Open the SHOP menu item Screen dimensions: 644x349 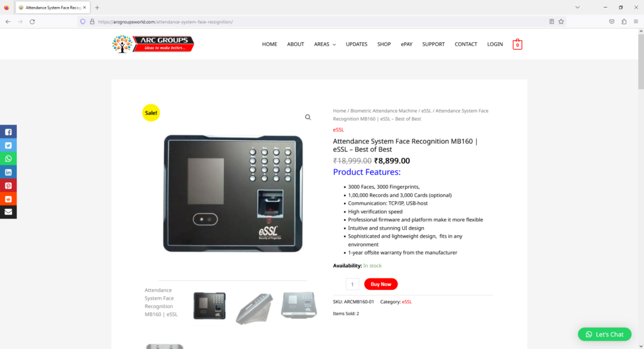pos(384,45)
